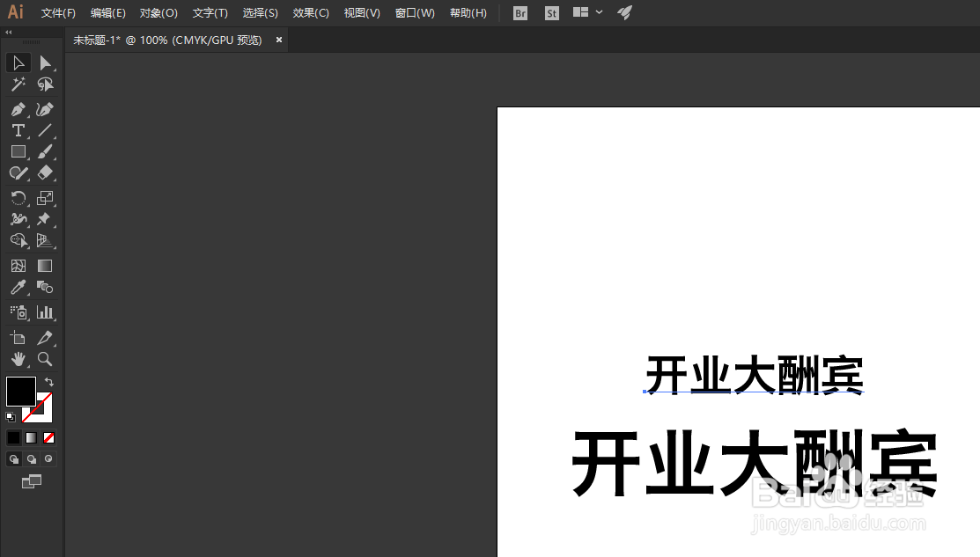The image size is (980, 557).
Task: Choose the Paintbrush tool
Action: tap(45, 151)
